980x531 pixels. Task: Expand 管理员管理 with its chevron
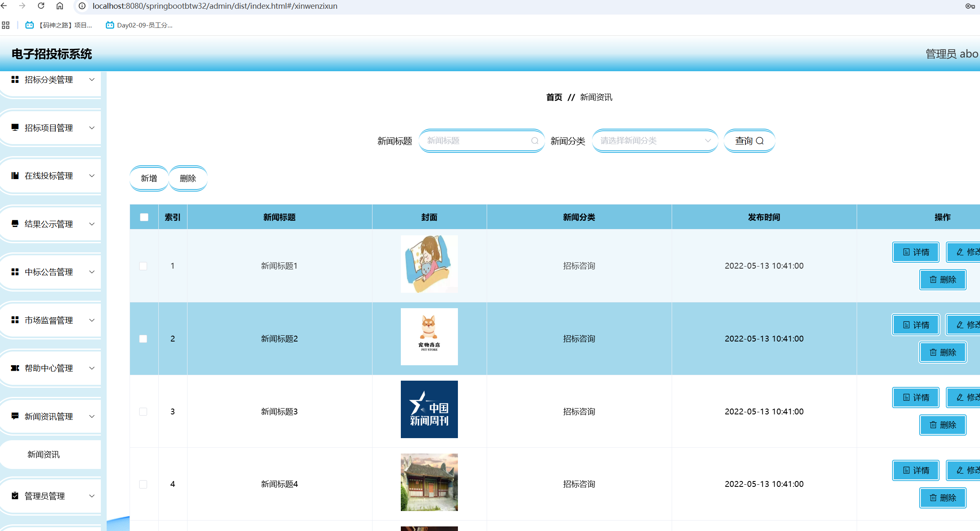pyautogui.click(x=92, y=496)
